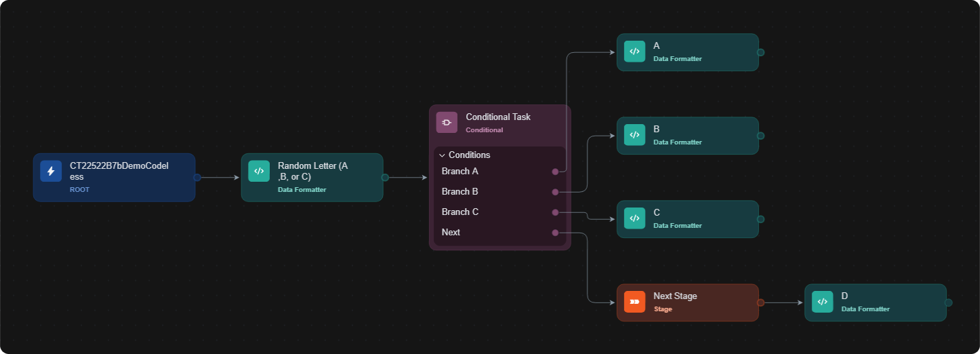Image resolution: width=980 pixels, height=354 pixels.
Task: Click the code icon on node D
Action: 822,301
